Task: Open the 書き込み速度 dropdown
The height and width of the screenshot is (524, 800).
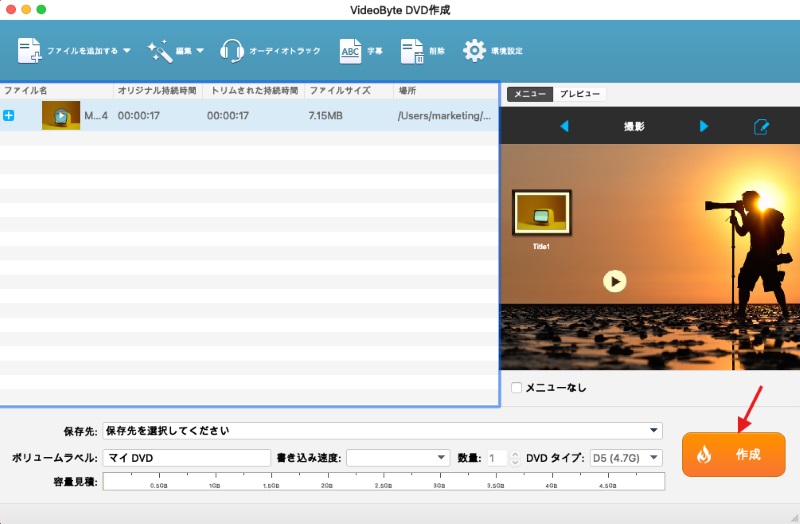Action: coord(398,458)
